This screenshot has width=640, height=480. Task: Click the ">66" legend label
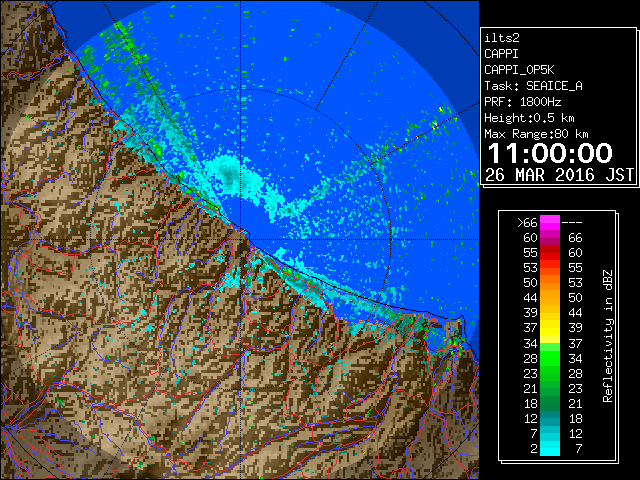tap(527, 223)
